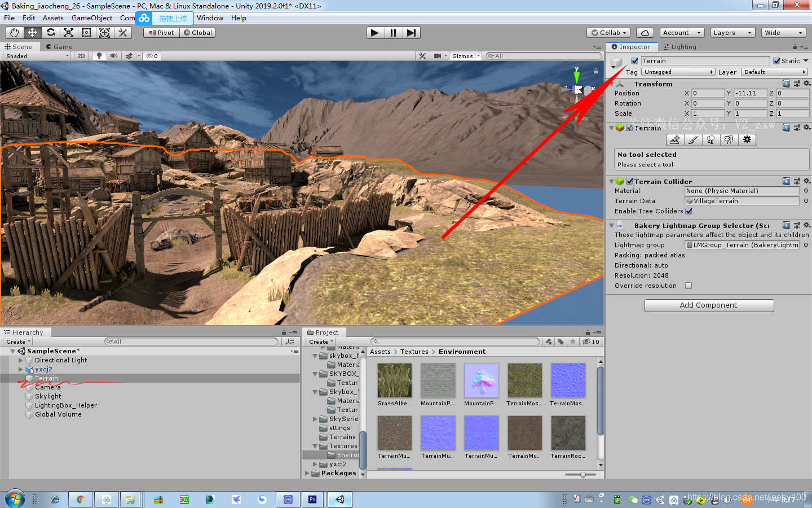The image size is (812, 508).
Task: Check Override resolution box
Action: [689, 286]
